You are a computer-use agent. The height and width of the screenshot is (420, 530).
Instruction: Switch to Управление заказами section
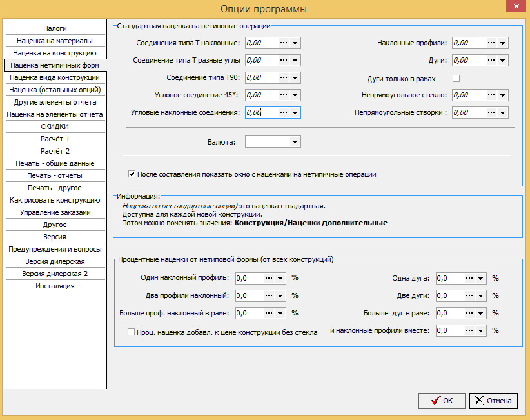[x=55, y=213]
